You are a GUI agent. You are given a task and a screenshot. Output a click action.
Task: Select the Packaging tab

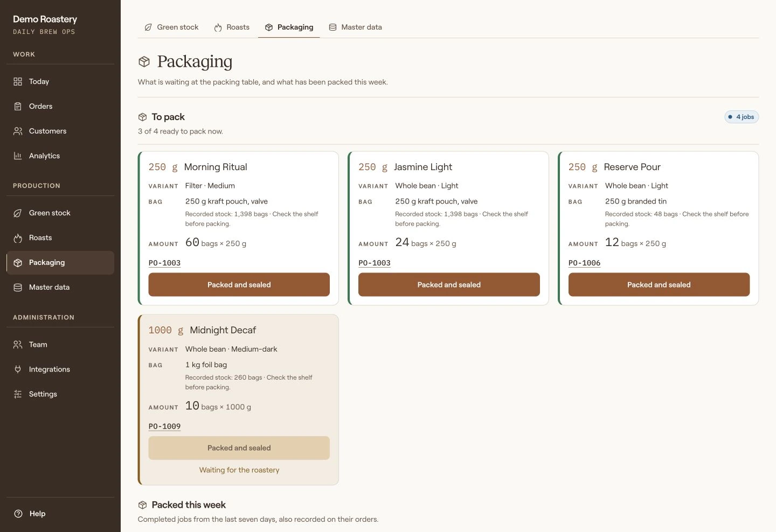coord(289,27)
